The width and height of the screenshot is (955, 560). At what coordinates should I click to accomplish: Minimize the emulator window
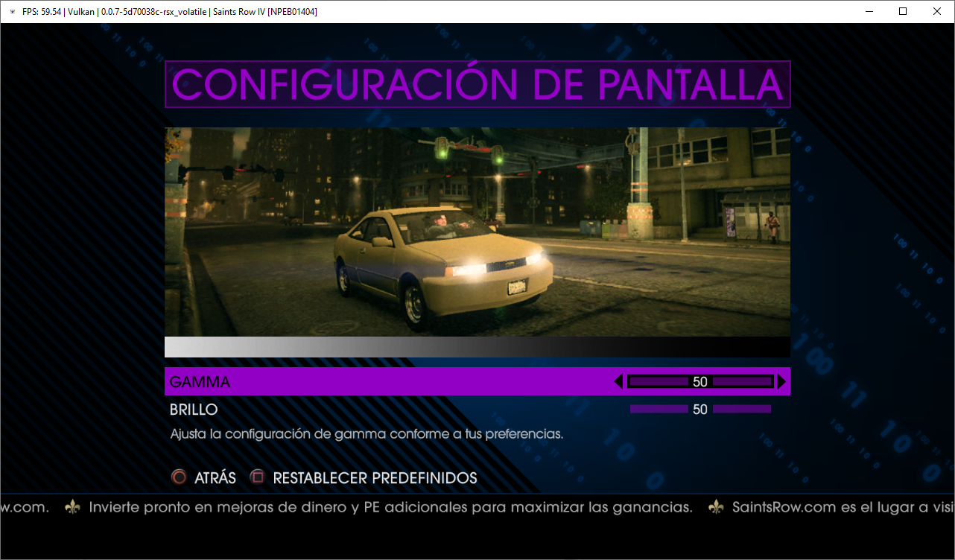[x=869, y=11]
